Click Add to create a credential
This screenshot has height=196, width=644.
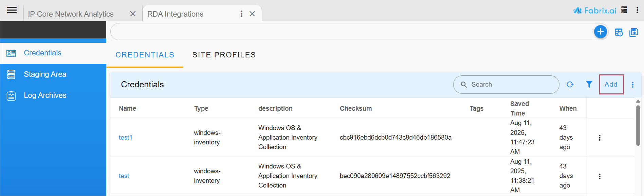(x=611, y=84)
